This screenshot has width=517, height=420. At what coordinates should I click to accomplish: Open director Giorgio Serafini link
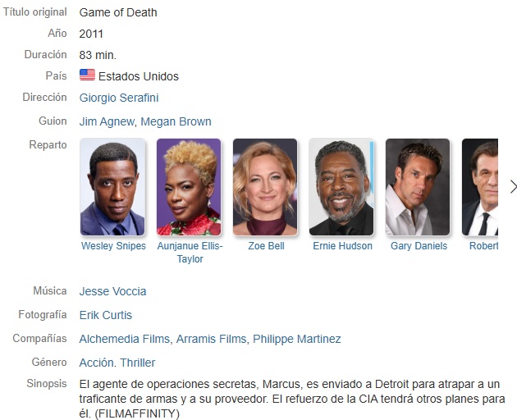(x=119, y=98)
